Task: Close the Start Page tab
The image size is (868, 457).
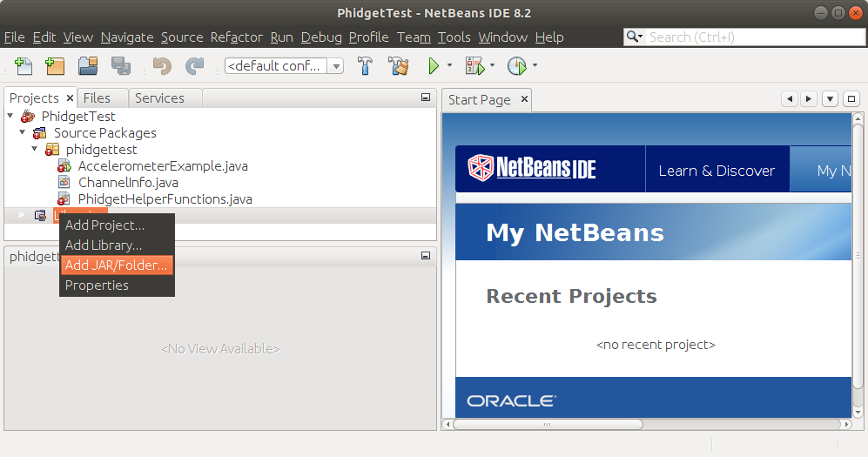Action: (524, 99)
